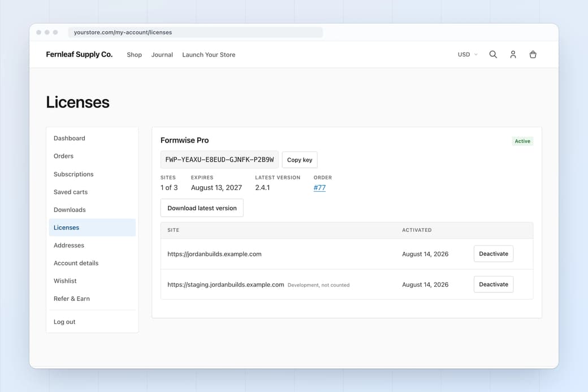Viewport: 588px width, 392px height.
Task: Select Subscriptions in account sidebar
Action: coord(92,174)
